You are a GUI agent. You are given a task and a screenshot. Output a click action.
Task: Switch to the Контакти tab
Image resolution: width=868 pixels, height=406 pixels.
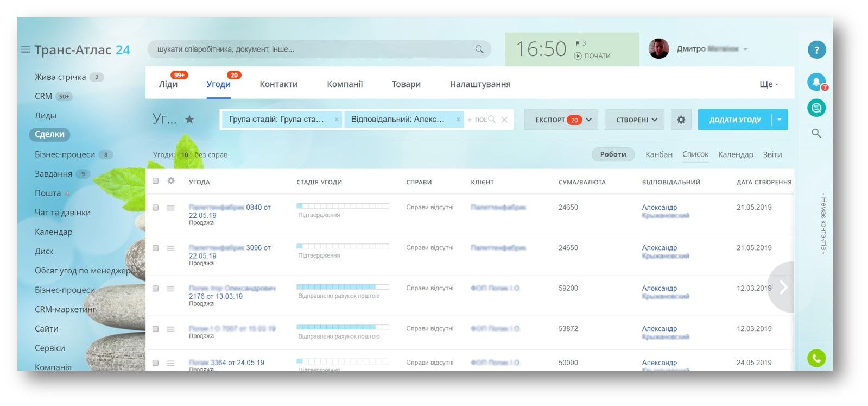(x=278, y=84)
